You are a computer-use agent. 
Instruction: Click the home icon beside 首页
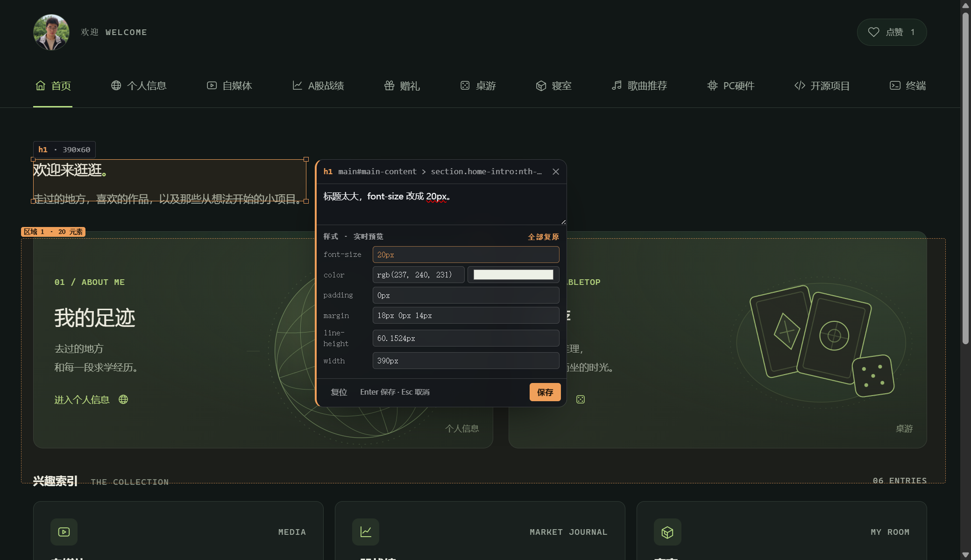point(41,85)
